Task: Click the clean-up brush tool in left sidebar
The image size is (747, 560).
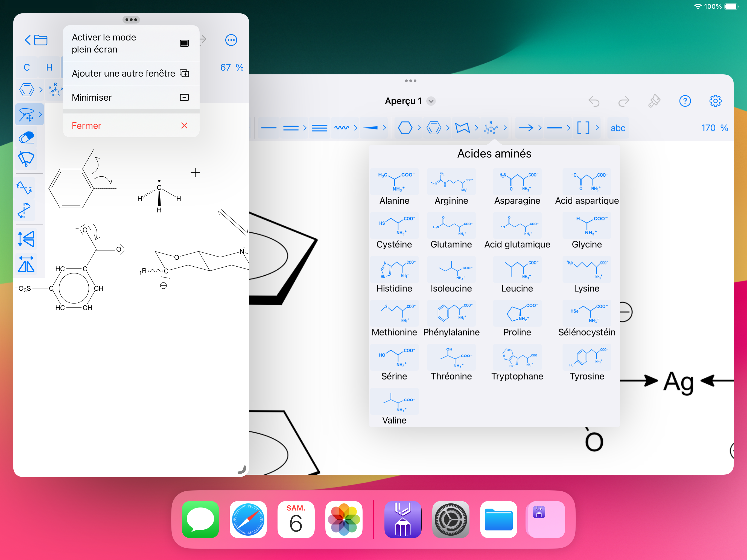Action: tap(26, 159)
